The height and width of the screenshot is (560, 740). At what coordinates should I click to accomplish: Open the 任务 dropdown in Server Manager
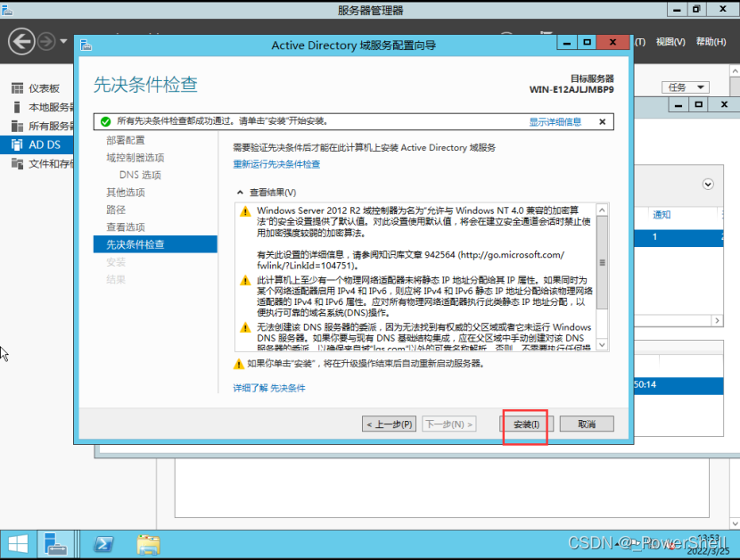click(x=686, y=87)
